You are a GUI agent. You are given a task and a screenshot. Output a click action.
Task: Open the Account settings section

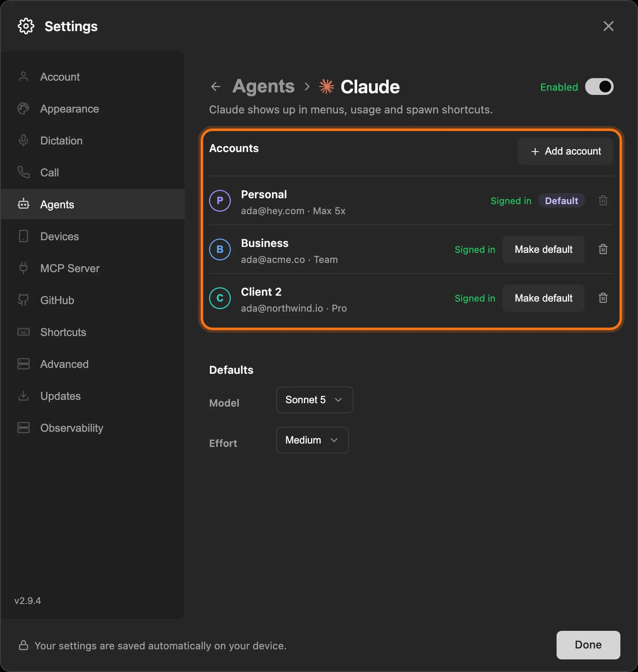pyautogui.click(x=93, y=77)
